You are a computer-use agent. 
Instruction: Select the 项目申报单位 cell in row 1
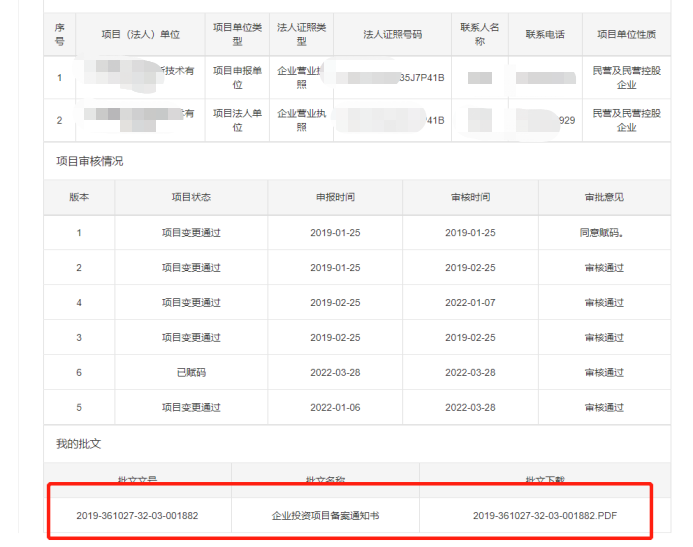point(237,78)
